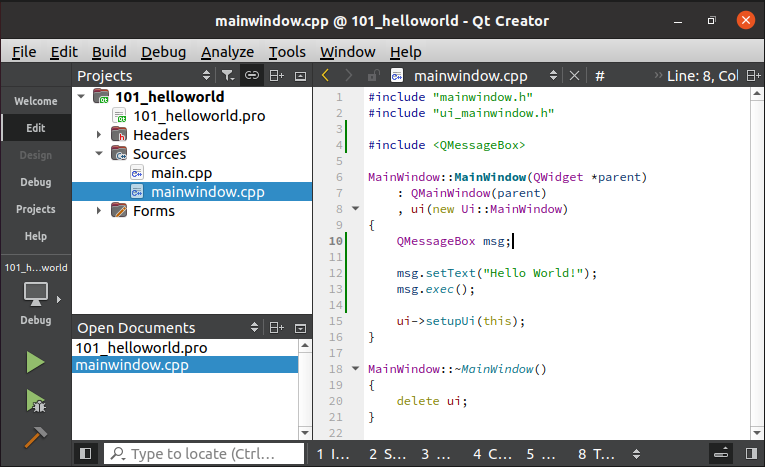Switch to Help mode in sidebar
Screen dimensions: 765x467
36,236
